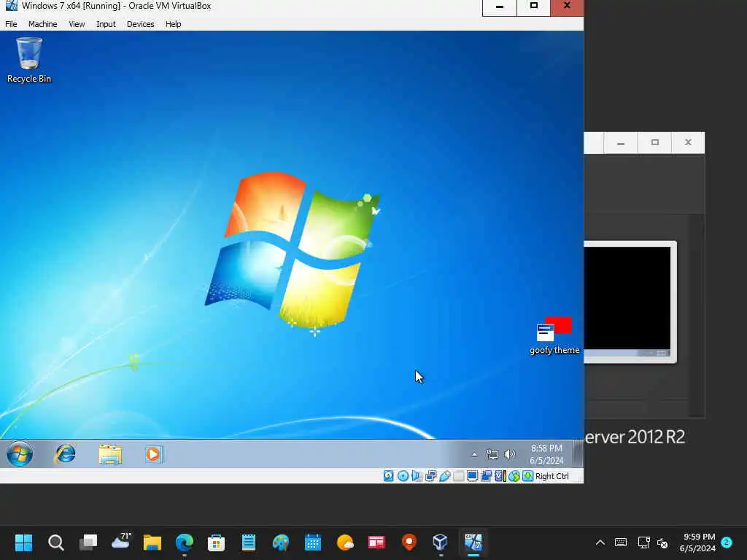The width and height of the screenshot is (747, 560).
Task: Click the Windows 7 Show desktop strip
Action: point(578,454)
